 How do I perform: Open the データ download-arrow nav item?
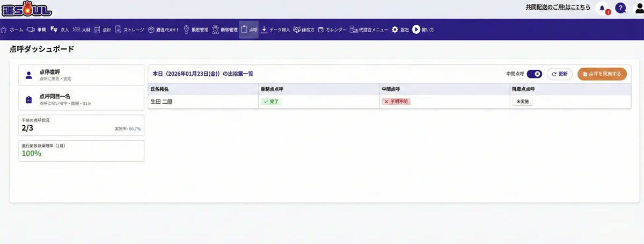(276, 30)
